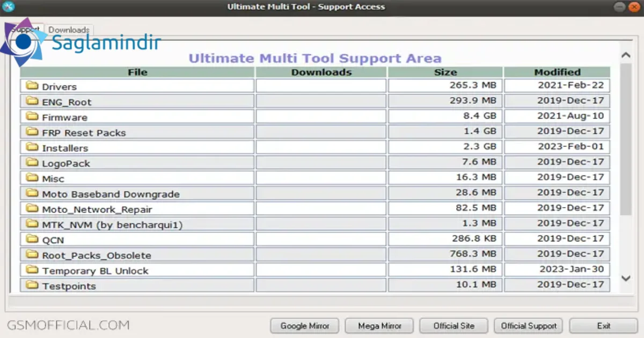Click the File column header
This screenshot has height=338, width=644.
(137, 72)
